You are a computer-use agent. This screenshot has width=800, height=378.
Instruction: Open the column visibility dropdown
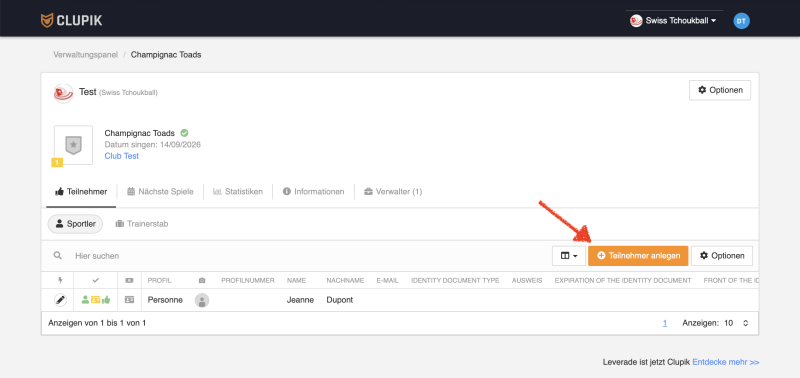(569, 256)
